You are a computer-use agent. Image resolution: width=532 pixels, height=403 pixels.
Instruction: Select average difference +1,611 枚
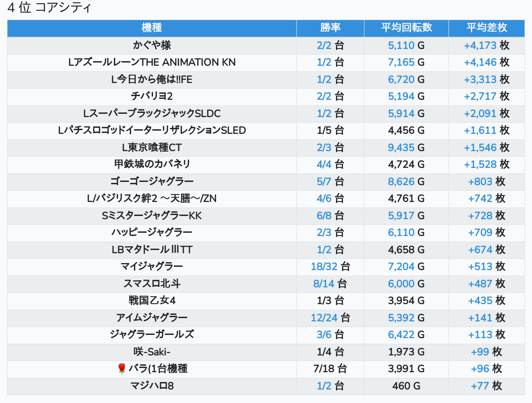pos(487,130)
